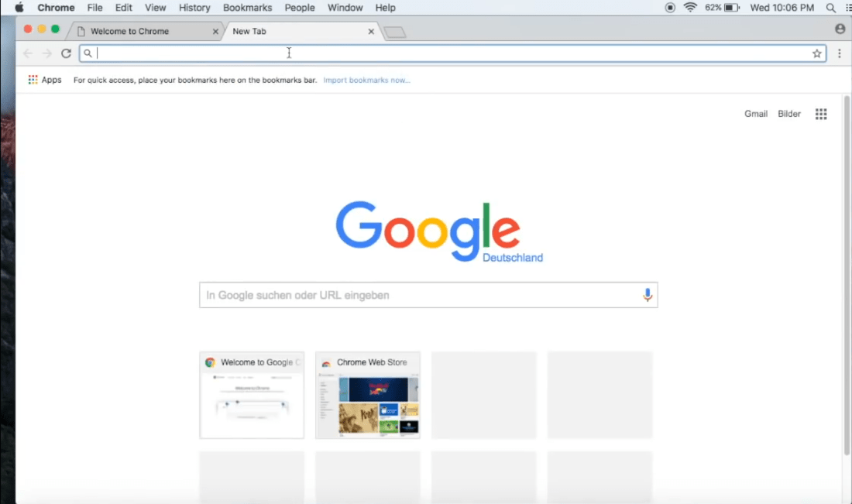Open the People menu
Screen dimensions: 852x504
(300, 8)
